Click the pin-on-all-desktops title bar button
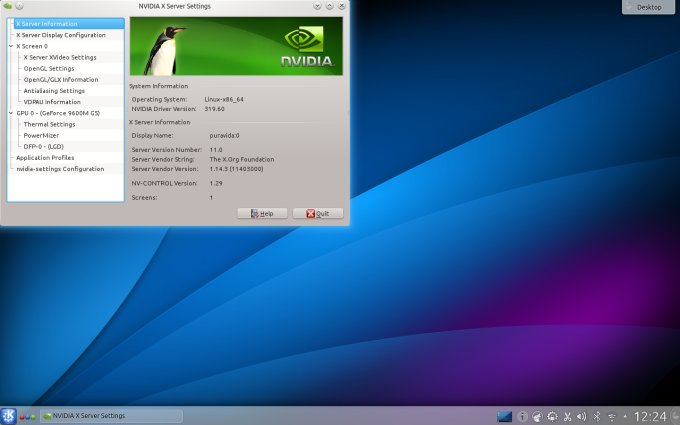 tap(20, 6)
